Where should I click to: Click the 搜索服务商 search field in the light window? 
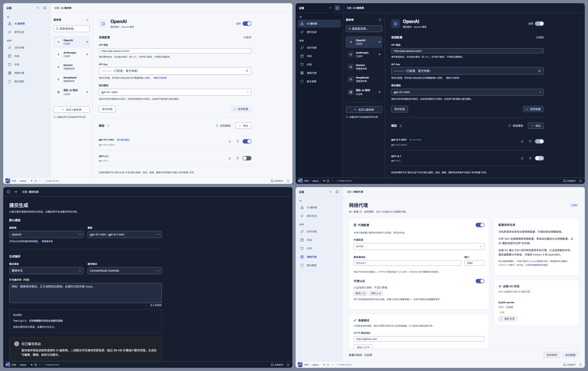pyautogui.click(x=71, y=29)
